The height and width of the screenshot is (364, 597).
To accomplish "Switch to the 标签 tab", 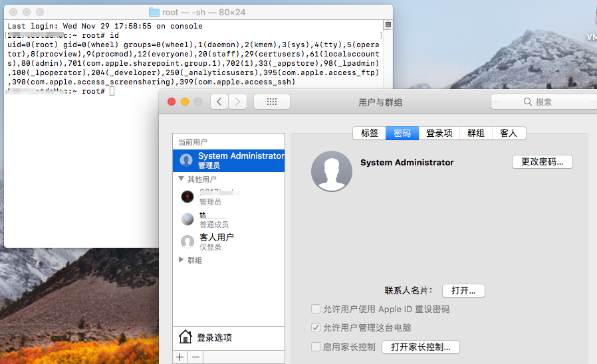I will point(370,133).
